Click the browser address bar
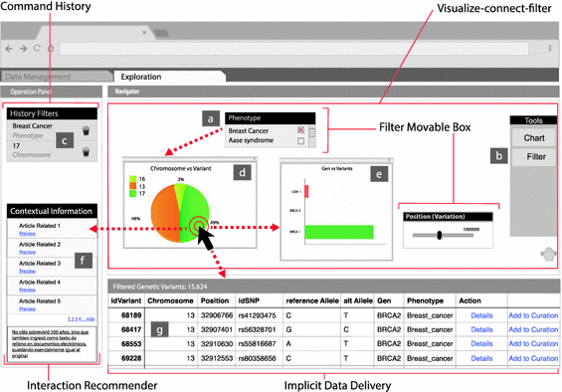Viewport: 562px width, 392px height. pyautogui.click(x=293, y=49)
